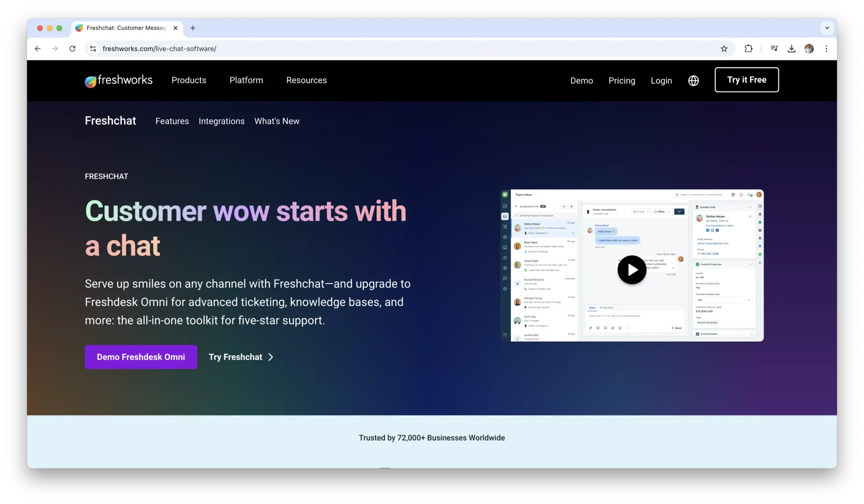Open the browser downloads icon

(792, 49)
